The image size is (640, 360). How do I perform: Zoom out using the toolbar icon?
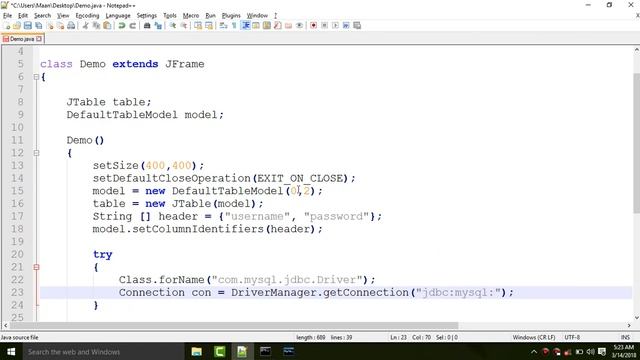pyautogui.click(x=184, y=26)
